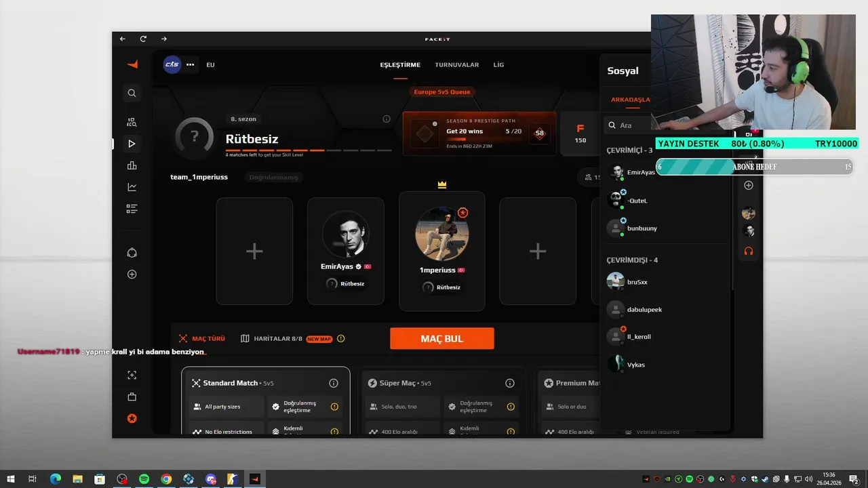Reload the FACEIT page

(x=143, y=39)
